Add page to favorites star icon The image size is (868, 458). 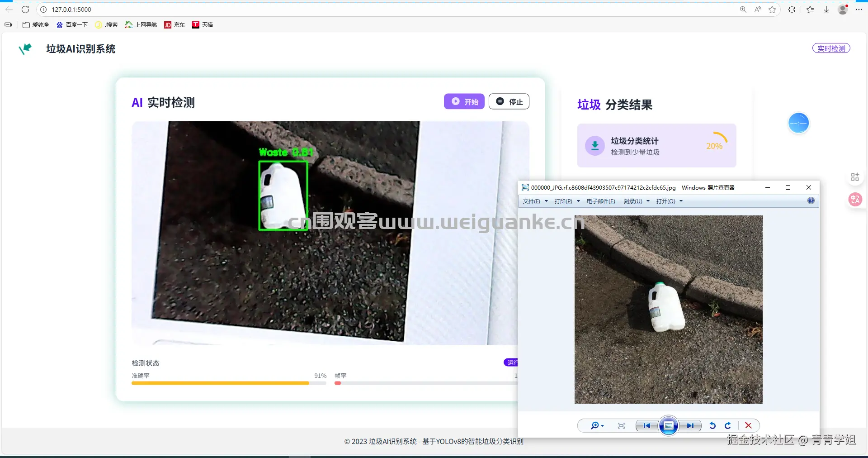[x=772, y=10]
